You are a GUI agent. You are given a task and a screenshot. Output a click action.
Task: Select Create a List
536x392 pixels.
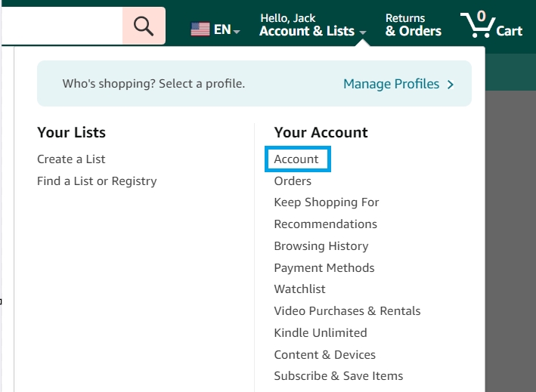[x=71, y=159]
